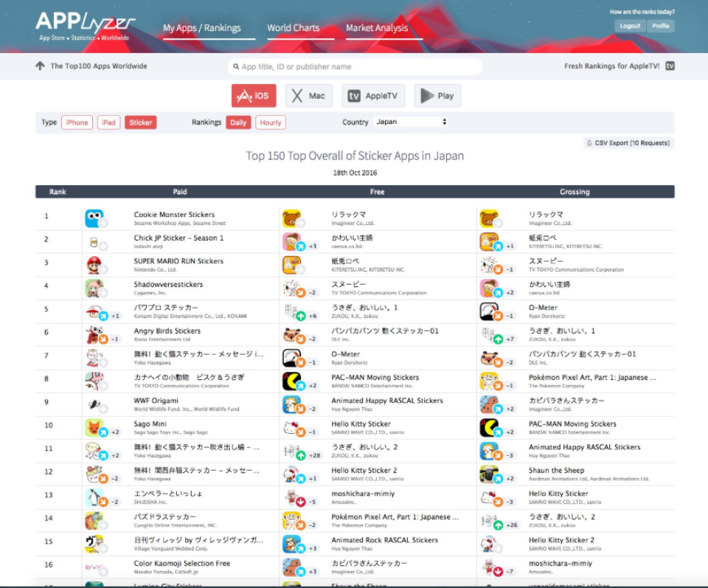
Task: Click the Rilakkuma icon in the Free column
Action: point(292,216)
